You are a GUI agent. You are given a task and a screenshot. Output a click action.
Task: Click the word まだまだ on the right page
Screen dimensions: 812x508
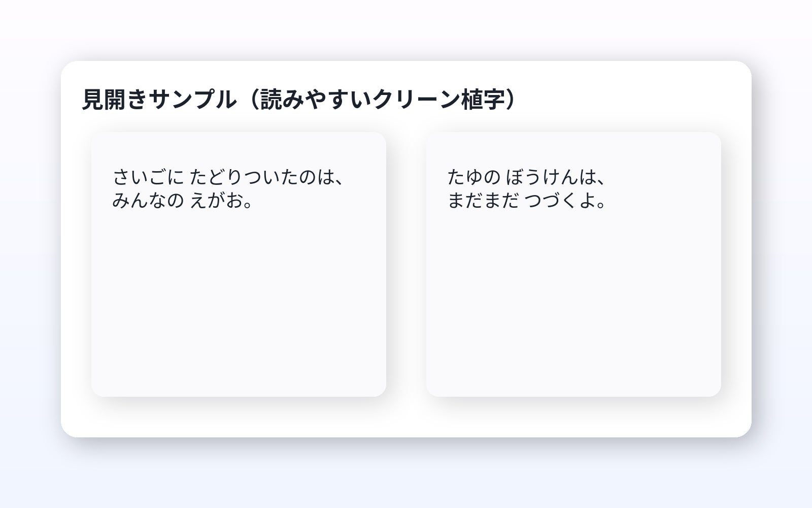coord(483,201)
